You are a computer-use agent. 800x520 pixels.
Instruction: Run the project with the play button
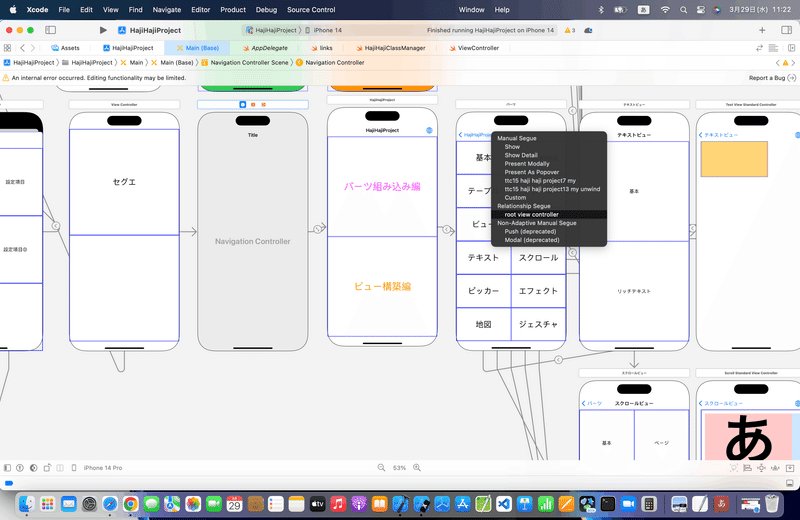pyautogui.click(x=103, y=30)
